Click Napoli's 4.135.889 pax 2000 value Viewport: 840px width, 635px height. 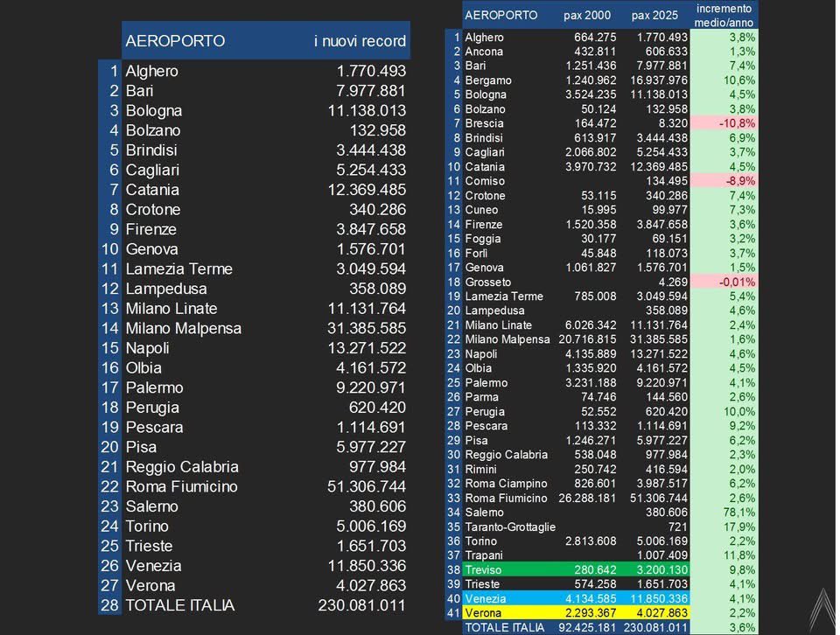click(x=591, y=354)
